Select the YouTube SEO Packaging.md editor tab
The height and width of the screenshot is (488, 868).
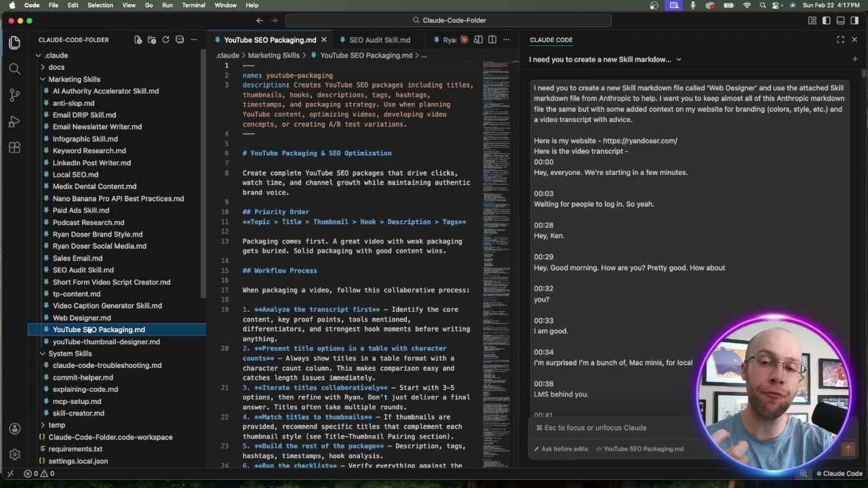pyautogui.click(x=270, y=40)
